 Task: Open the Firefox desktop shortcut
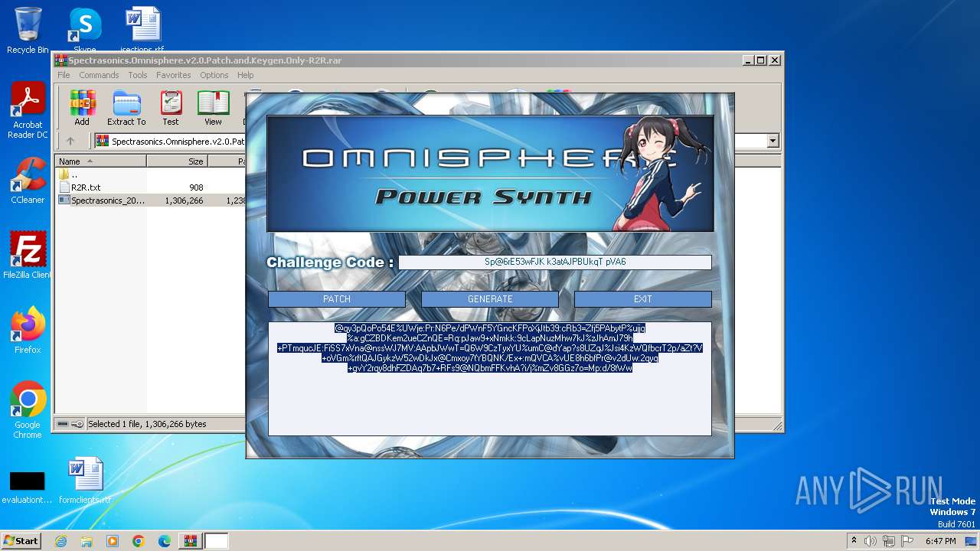[28, 331]
